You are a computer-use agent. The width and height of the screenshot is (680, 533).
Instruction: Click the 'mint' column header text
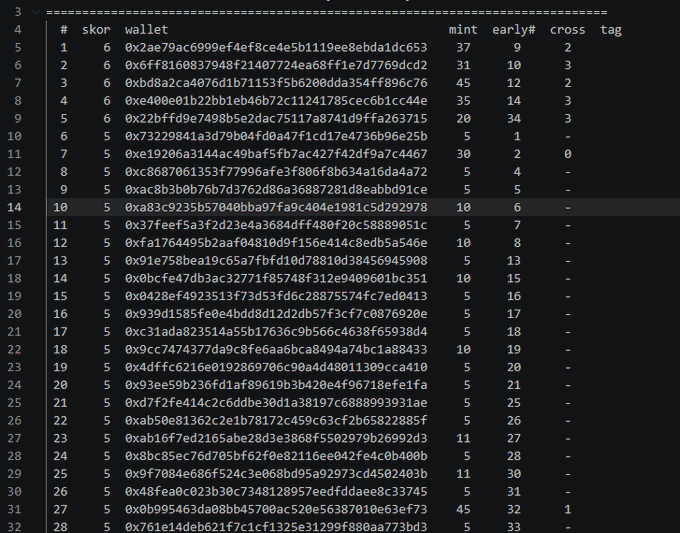(463, 29)
